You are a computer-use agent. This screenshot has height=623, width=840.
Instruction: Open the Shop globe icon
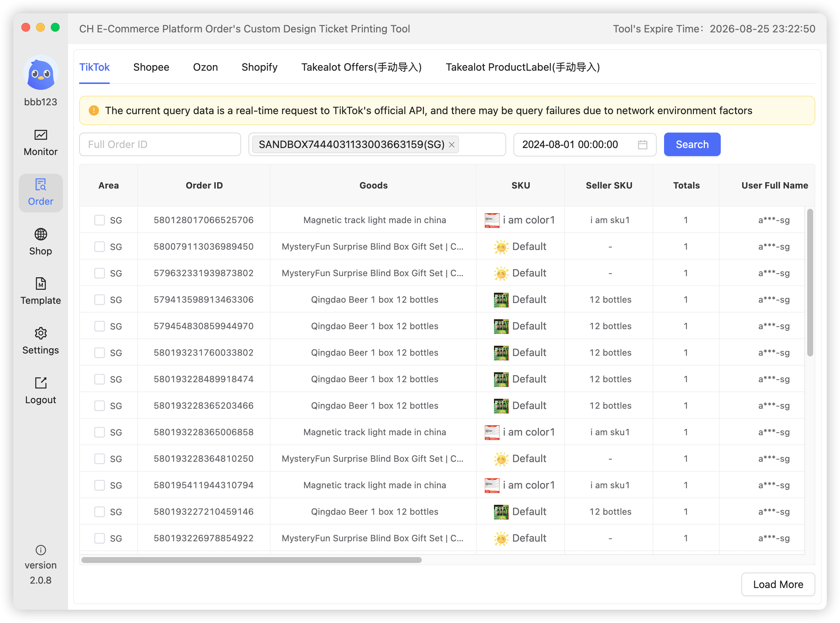click(41, 235)
